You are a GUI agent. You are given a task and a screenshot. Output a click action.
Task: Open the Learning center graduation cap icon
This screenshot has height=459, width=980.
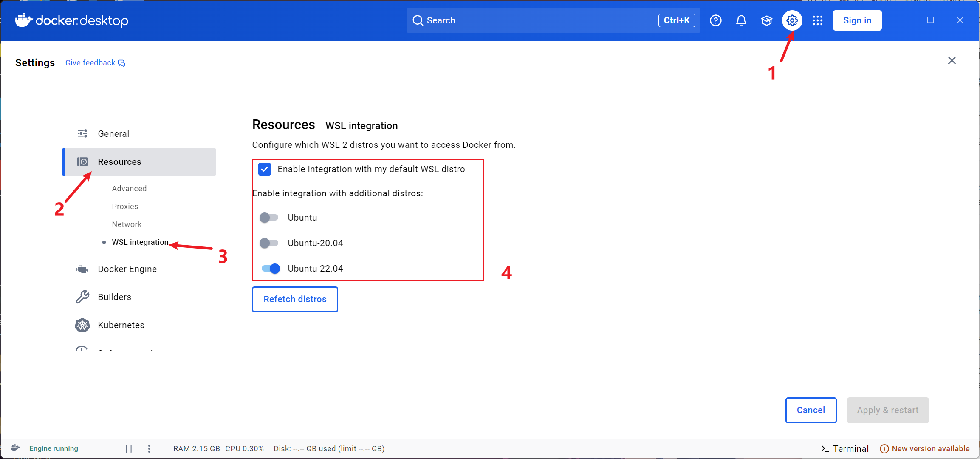tap(767, 20)
